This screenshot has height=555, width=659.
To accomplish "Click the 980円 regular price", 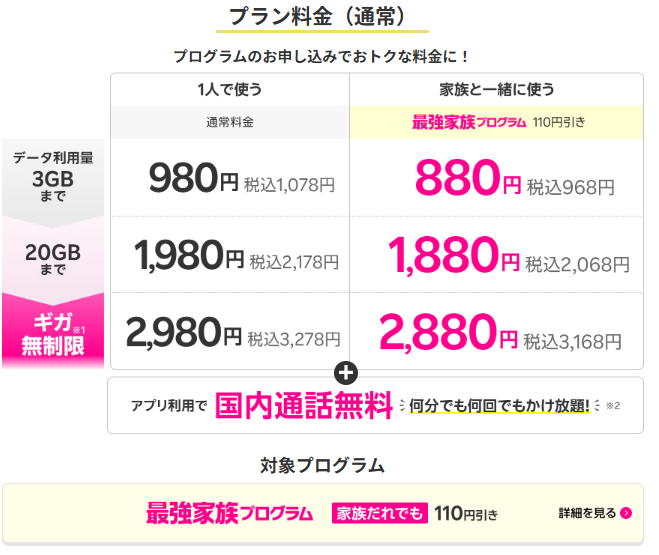I will coord(194,178).
